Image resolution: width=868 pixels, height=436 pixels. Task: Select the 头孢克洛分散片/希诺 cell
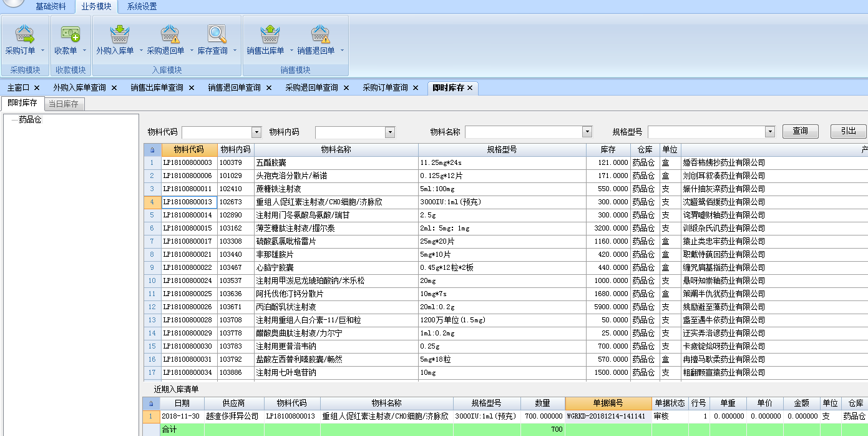tap(336, 176)
